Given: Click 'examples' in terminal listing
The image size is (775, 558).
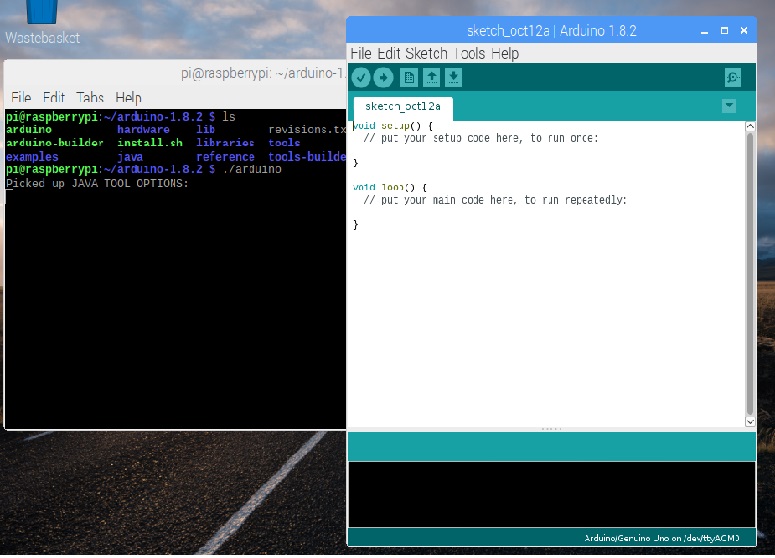Looking at the screenshot, I should coord(32,157).
